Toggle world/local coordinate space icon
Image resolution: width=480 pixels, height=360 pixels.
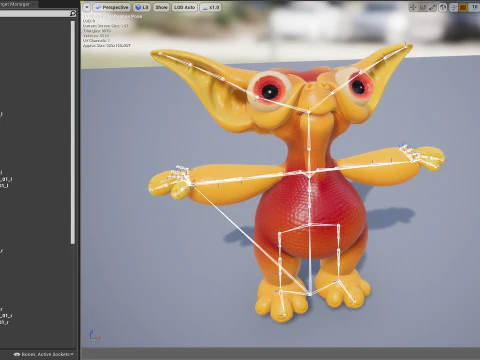tap(443, 7)
